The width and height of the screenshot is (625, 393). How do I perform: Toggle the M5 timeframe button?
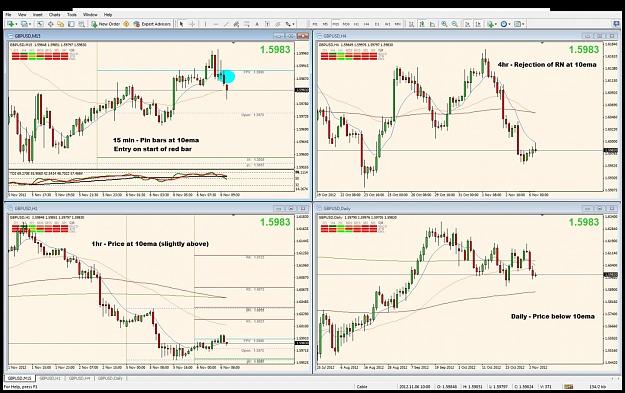point(325,24)
